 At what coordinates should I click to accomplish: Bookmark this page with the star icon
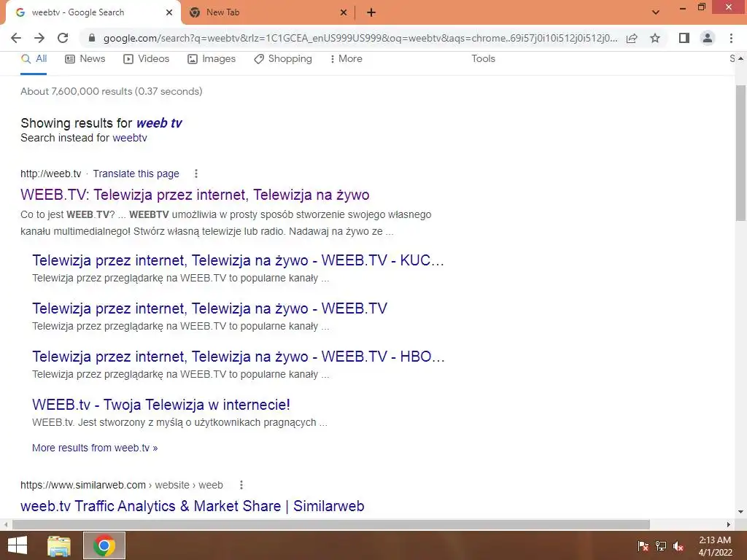tap(655, 38)
